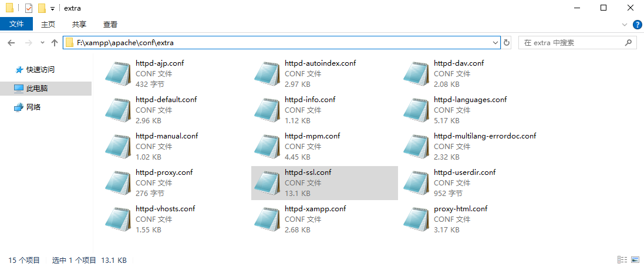Select the httpd-dav.conf notepad icon
This screenshot has height=267, width=644.
tap(416, 75)
